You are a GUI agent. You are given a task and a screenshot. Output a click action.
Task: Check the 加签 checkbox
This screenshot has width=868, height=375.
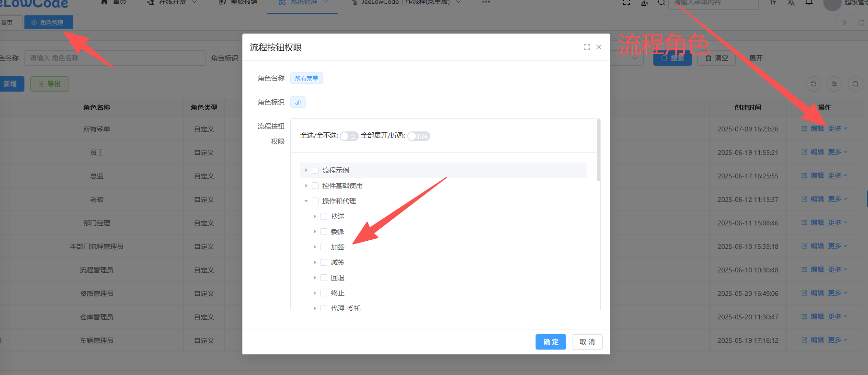coord(324,247)
